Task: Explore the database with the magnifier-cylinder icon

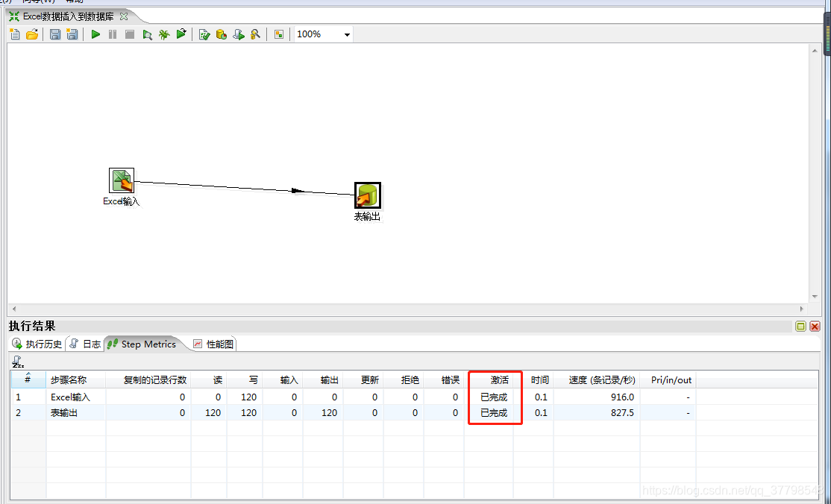Action: 255,34
